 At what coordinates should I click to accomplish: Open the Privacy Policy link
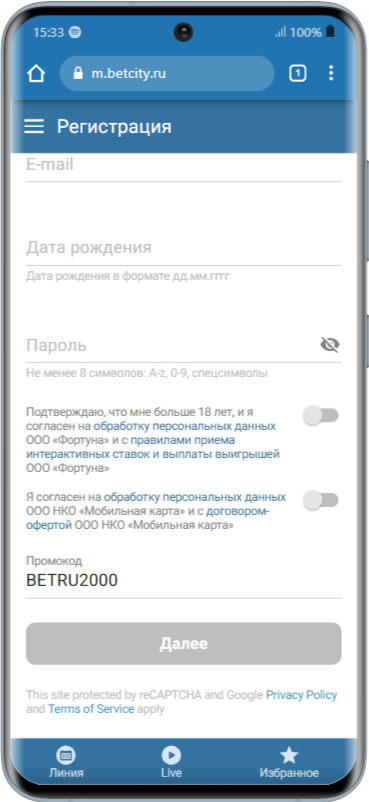pyautogui.click(x=301, y=695)
